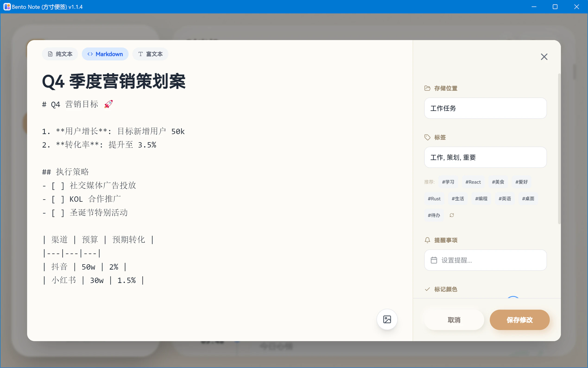Switch to 纯文本 mode
Screen dimensions: 588x368
(x=60, y=54)
